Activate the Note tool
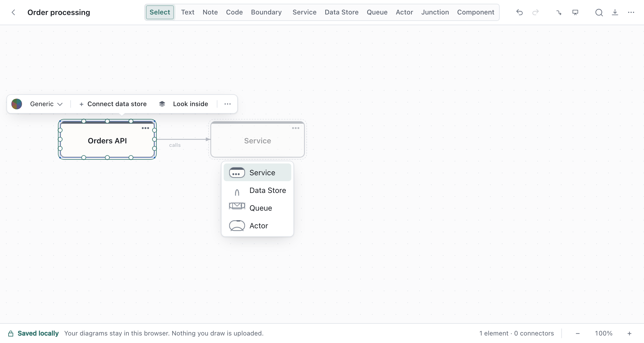The width and height of the screenshot is (644, 343). click(210, 12)
